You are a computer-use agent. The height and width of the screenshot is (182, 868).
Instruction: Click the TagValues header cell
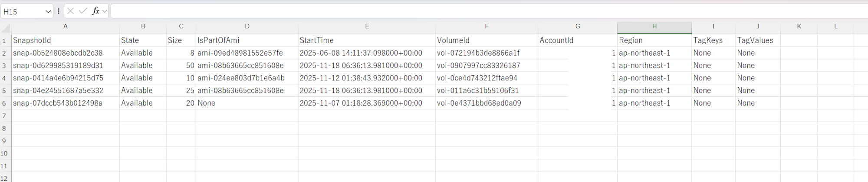point(757,40)
